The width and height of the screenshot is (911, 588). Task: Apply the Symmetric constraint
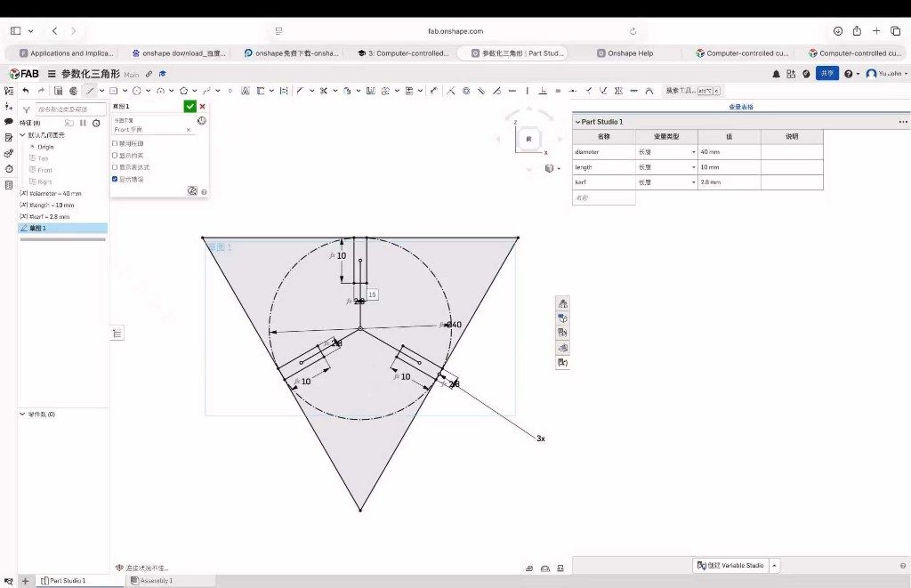pyautogui.click(x=618, y=91)
